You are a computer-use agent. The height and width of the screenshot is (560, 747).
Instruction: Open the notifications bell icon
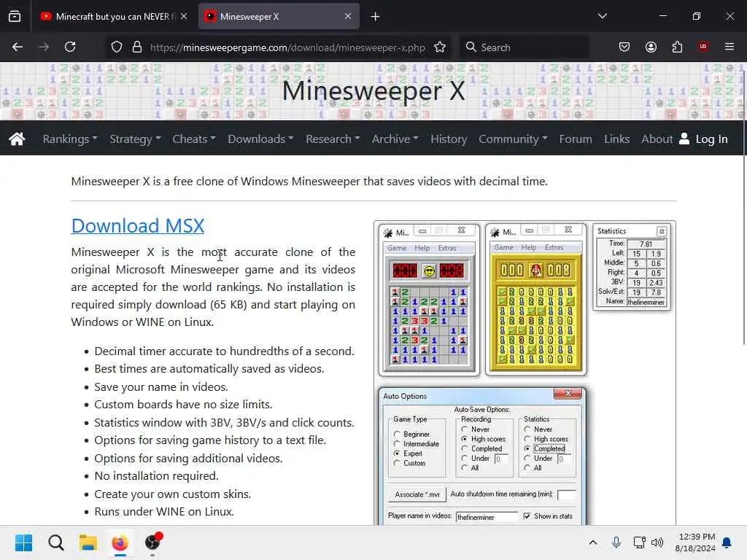coord(727,542)
